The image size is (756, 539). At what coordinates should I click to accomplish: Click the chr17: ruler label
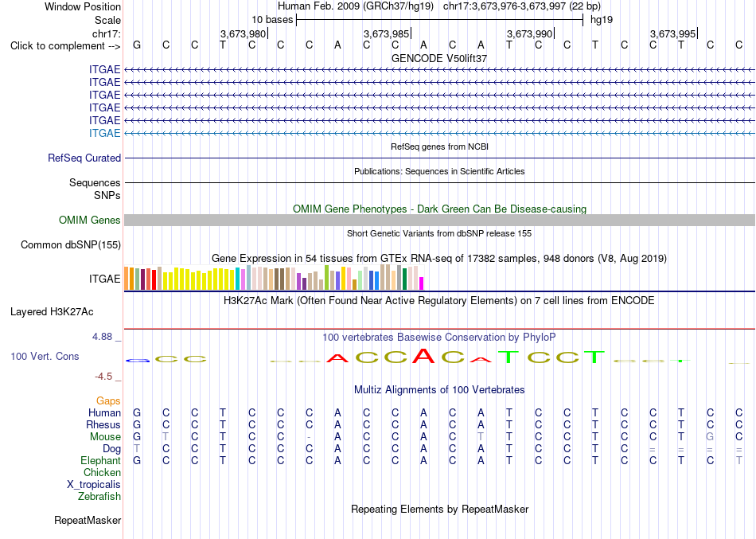coord(107,33)
